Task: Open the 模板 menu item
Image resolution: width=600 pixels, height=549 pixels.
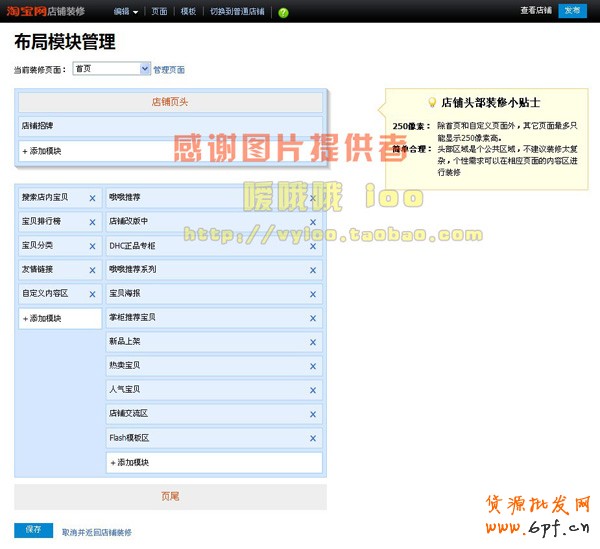Action: click(188, 12)
